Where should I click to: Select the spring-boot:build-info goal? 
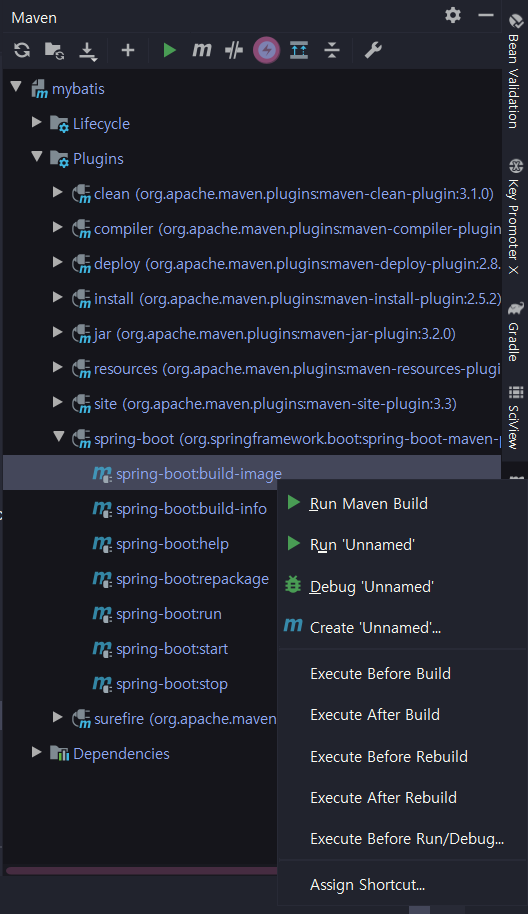click(191, 509)
